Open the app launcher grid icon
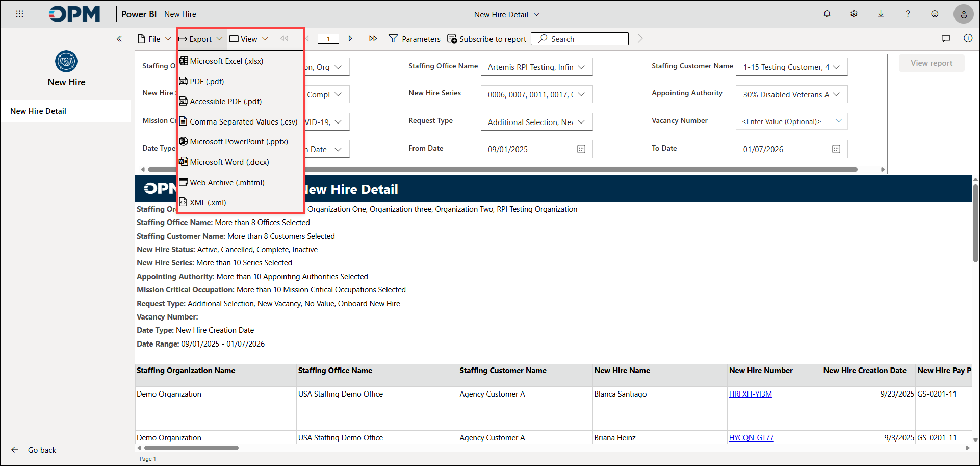The height and width of the screenshot is (466, 980). point(20,14)
